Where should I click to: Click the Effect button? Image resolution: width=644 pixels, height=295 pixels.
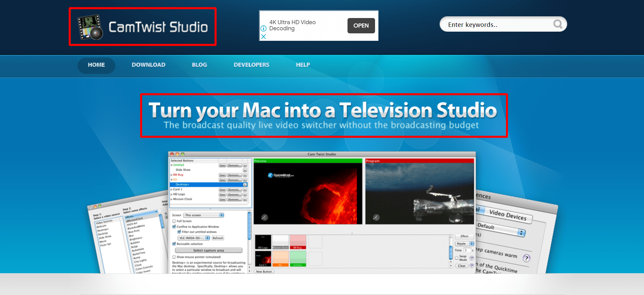coord(464,236)
